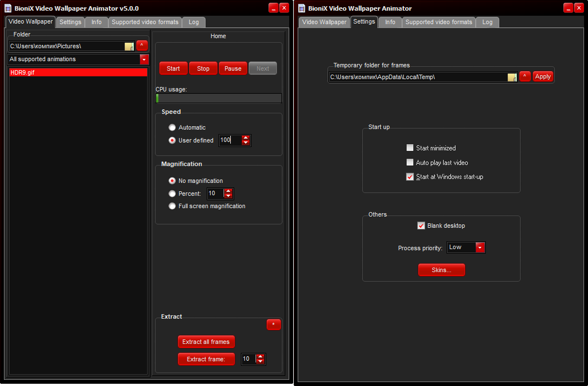Uncheck Blank desktop option

point(421,226)
